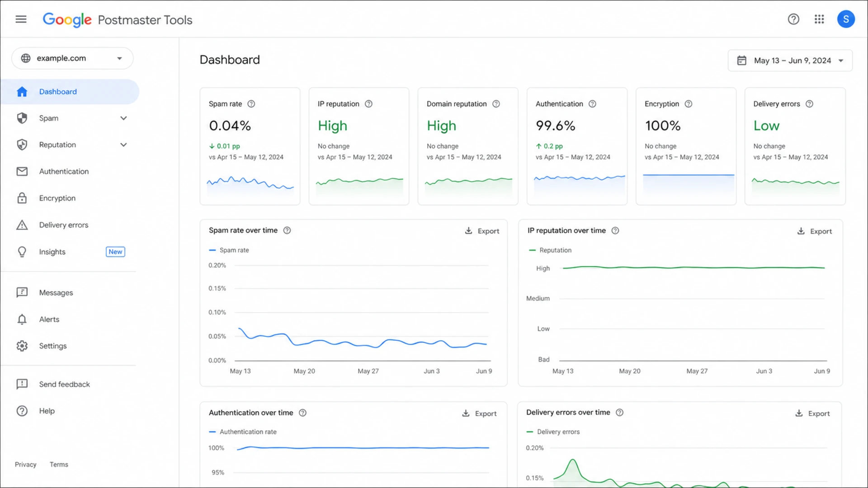Export the IP reputation over time chart
Viewport: 868px width, 488px height.
pos(814,231)
